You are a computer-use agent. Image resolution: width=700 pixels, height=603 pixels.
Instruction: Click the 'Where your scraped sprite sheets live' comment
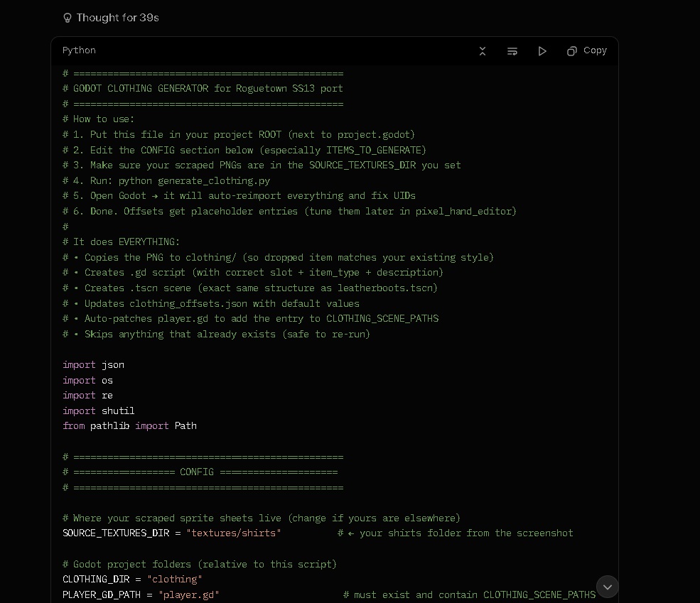tap(261, 518)
